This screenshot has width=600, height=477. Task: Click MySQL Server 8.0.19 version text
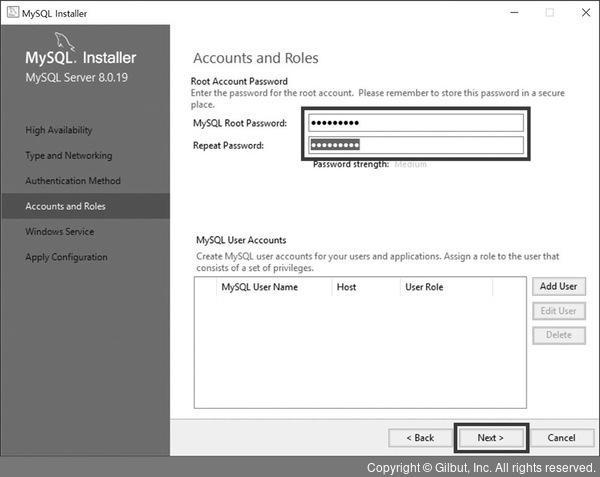point(77,78)
